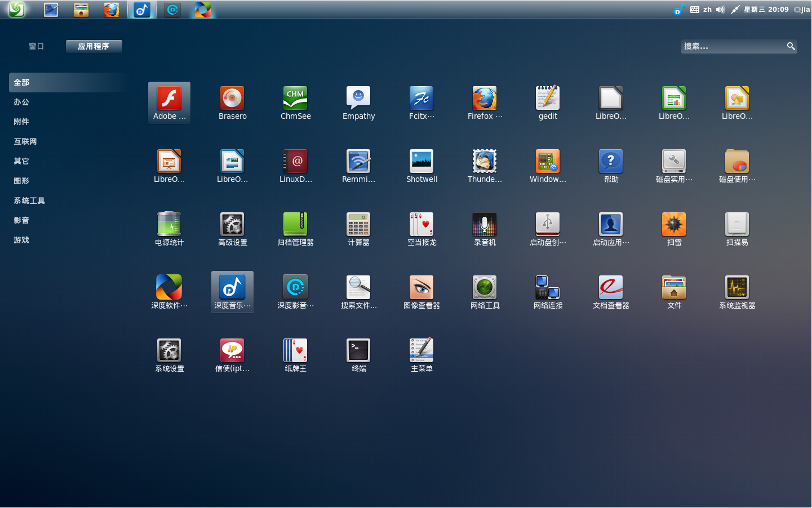812x508 pixels.
Task: Launch the 扫雷 minesweeper game
Action: point(674,229)
